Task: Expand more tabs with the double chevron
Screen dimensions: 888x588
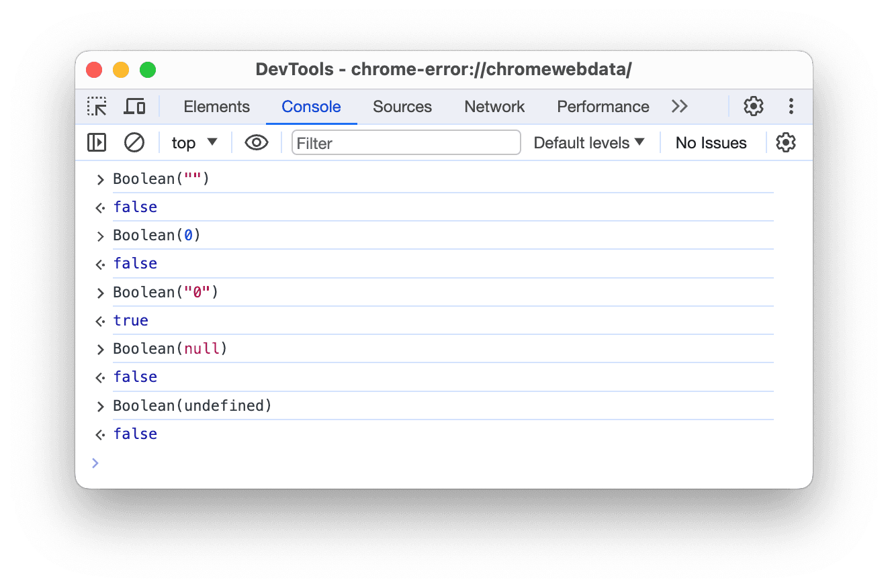Action: pyautogui.click(x=679, y=107)
